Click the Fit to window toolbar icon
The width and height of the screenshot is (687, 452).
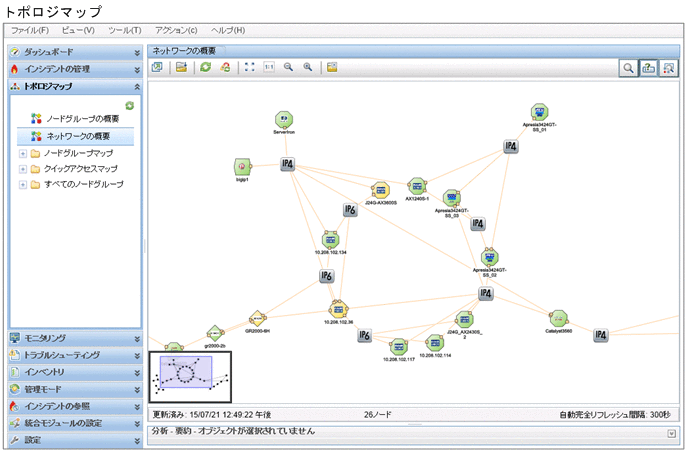click(x=249, y=67)
